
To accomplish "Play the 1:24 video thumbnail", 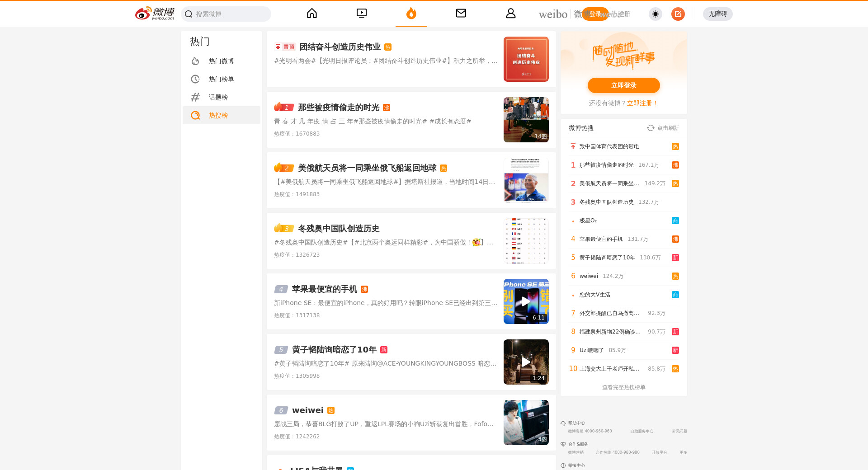I will (x=526, y=362).
